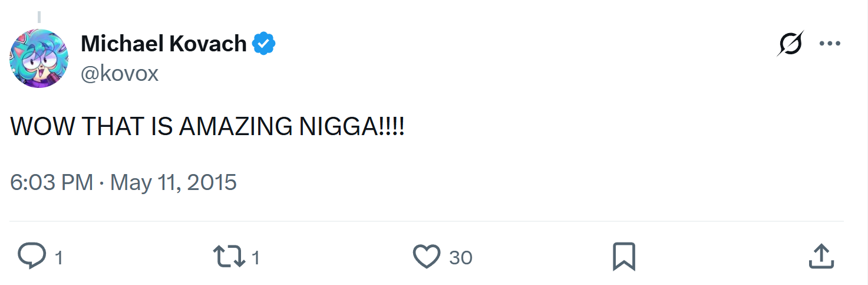Click the Michael Kovach display name
This screenshot has width=868, height=285.
[x=163, y=44]
